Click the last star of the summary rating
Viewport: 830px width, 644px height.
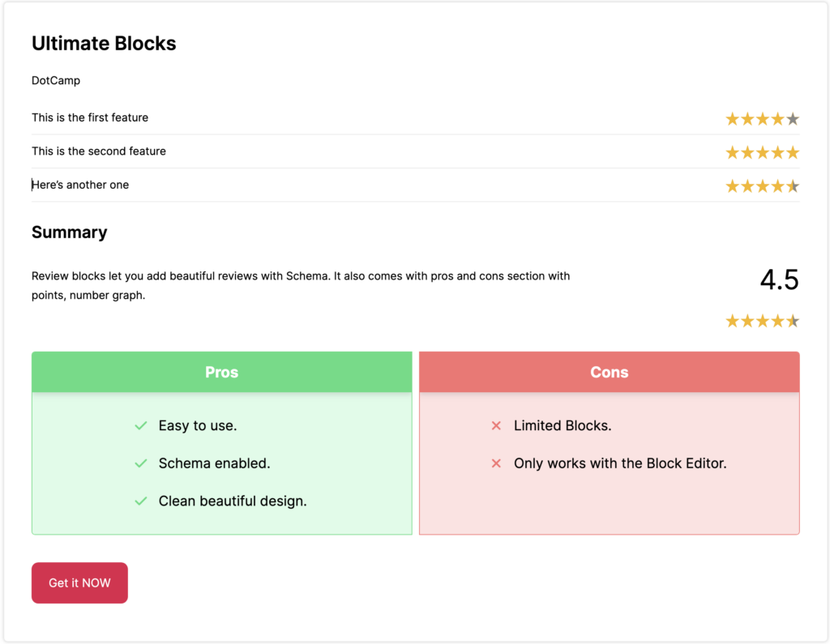tap(792, 320)
